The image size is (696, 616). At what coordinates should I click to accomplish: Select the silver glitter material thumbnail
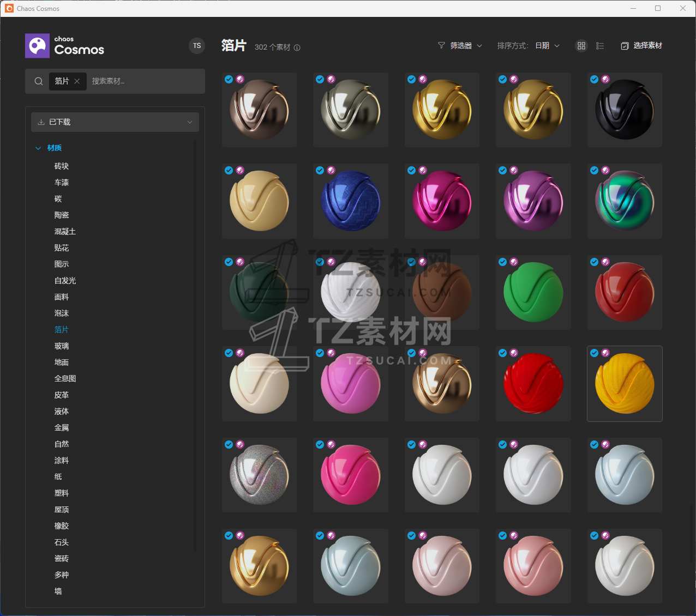click(259, 475)
